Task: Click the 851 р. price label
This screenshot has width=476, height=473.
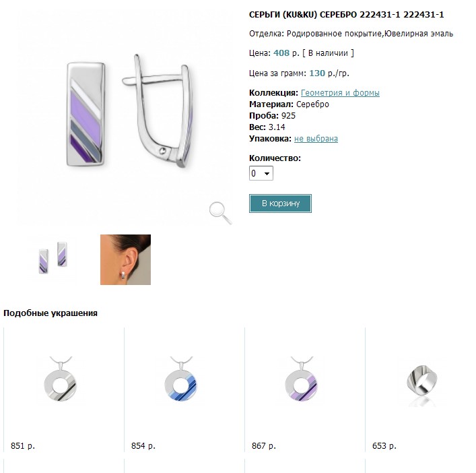Action: [23, 445]
